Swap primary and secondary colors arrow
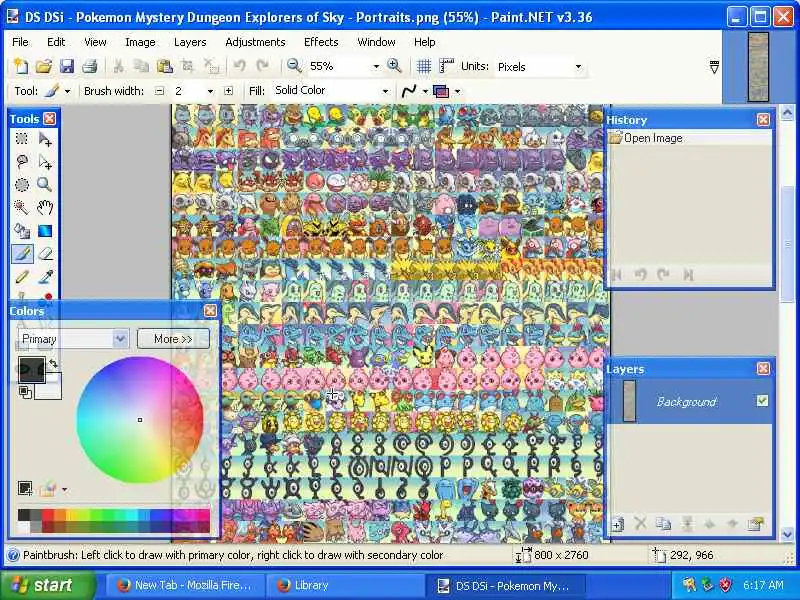The width and height of the screenshot is (800, 600). click(53, 364)
